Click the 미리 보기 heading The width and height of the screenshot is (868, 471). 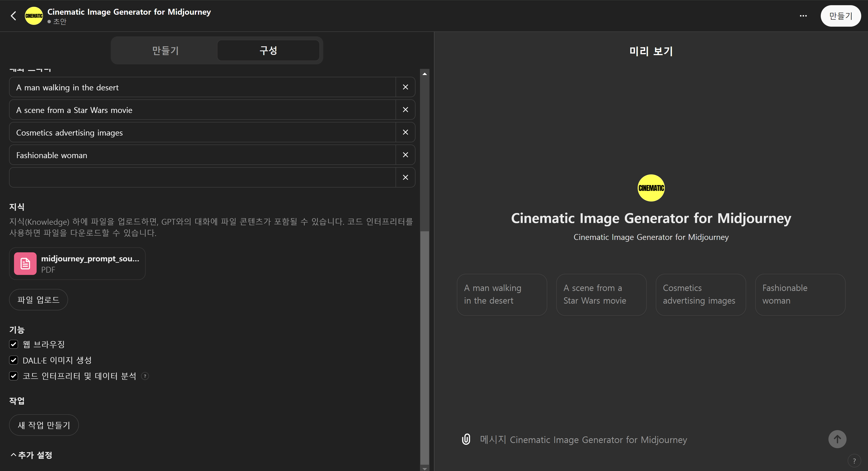[651, 51]
